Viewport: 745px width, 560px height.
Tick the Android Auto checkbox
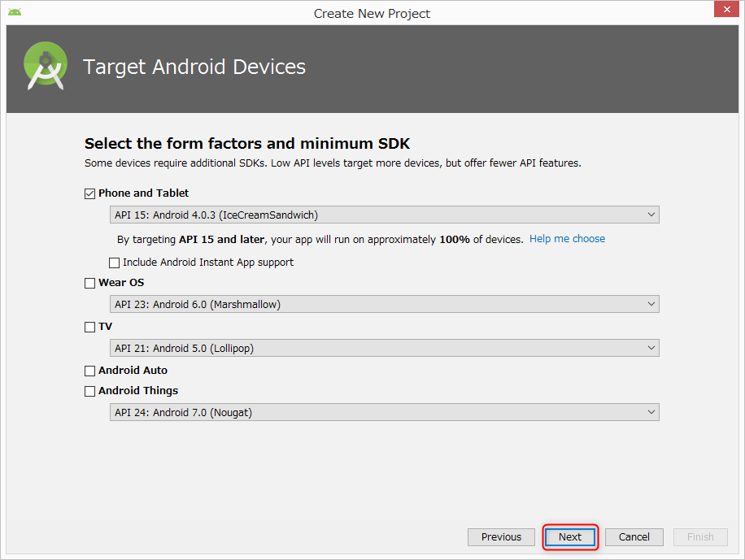(89, 371)
